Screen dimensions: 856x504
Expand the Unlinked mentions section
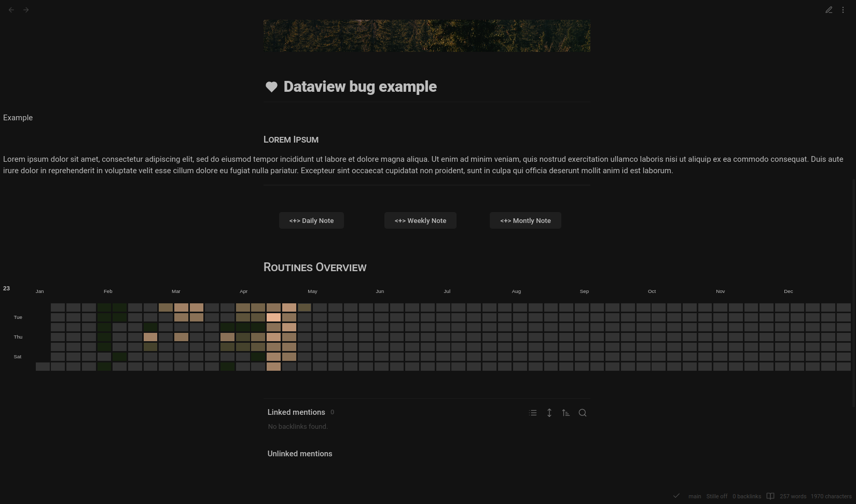point(299,454)
